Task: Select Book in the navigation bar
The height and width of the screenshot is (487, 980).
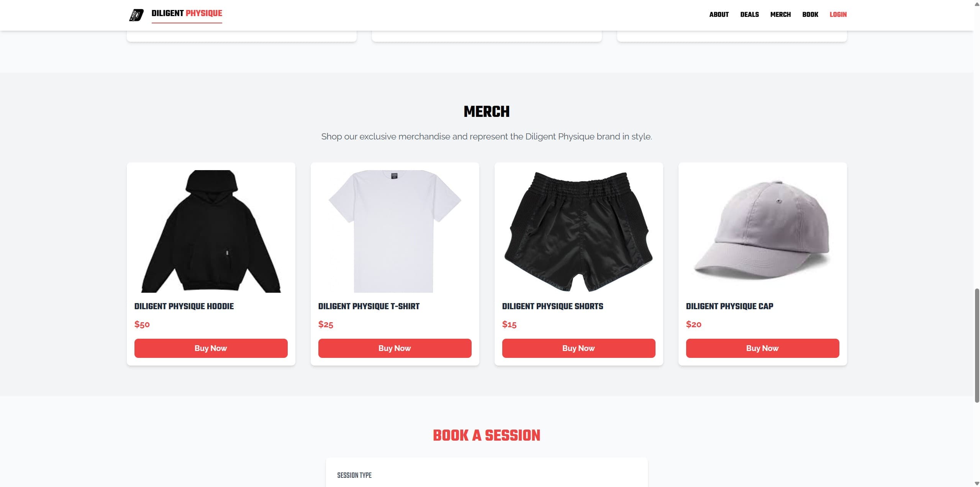Action: pos(810,15)
